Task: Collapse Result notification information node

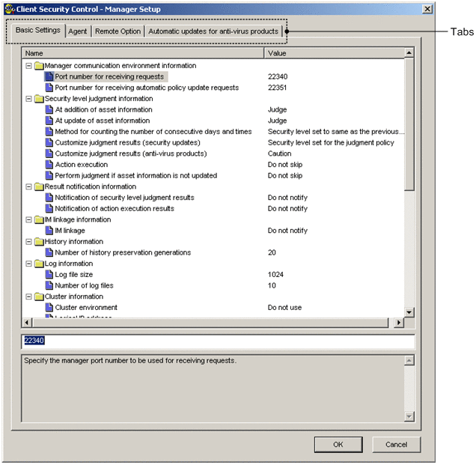Action: click(28, 186)
